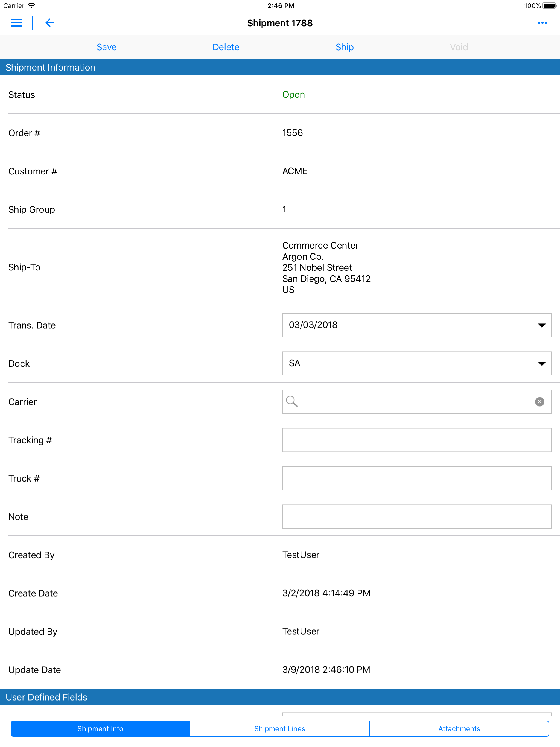This screenshot has height=747, width=560.
Task: Tap the Delete button
Action: pos(226,47)
